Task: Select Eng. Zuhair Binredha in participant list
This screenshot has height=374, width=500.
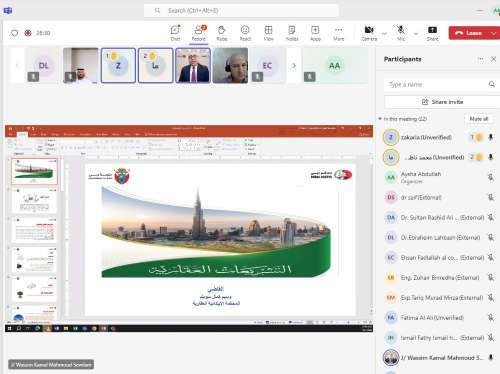Action: pyautogui.click(x=439, y=277)
